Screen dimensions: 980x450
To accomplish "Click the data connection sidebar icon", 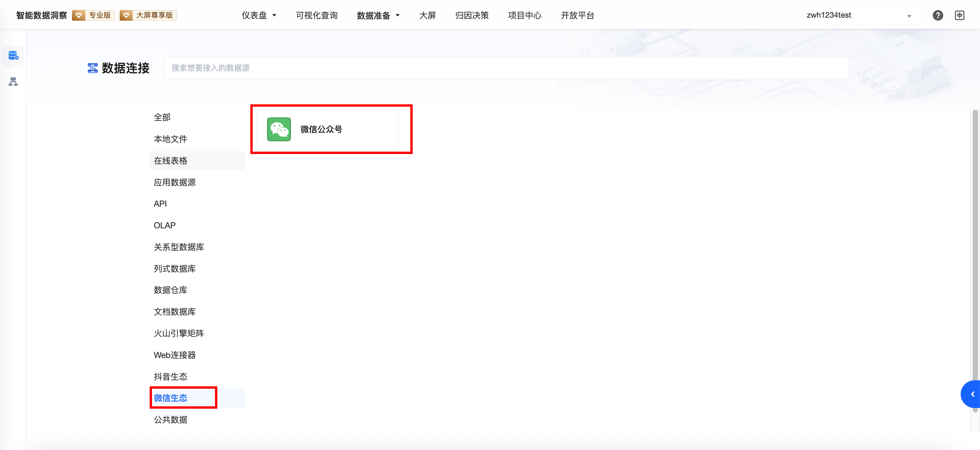I will [x=13, y=56].
